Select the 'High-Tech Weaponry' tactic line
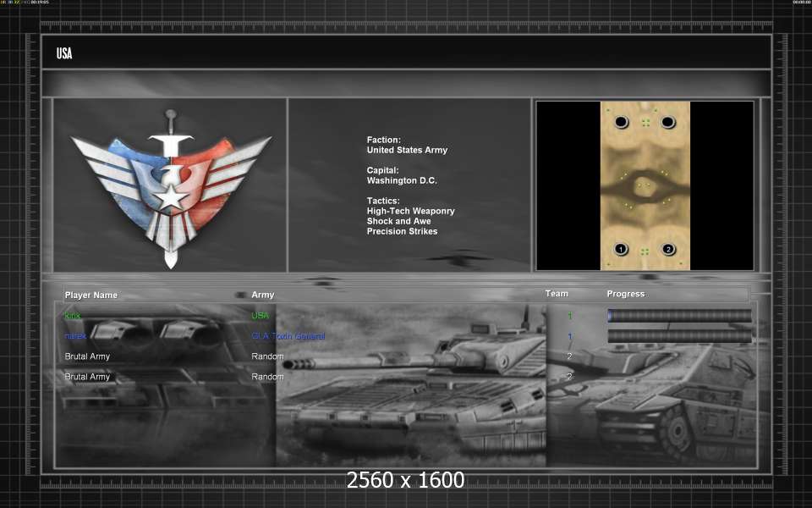Viewport: 812px width, 508px height. [411, 211]
